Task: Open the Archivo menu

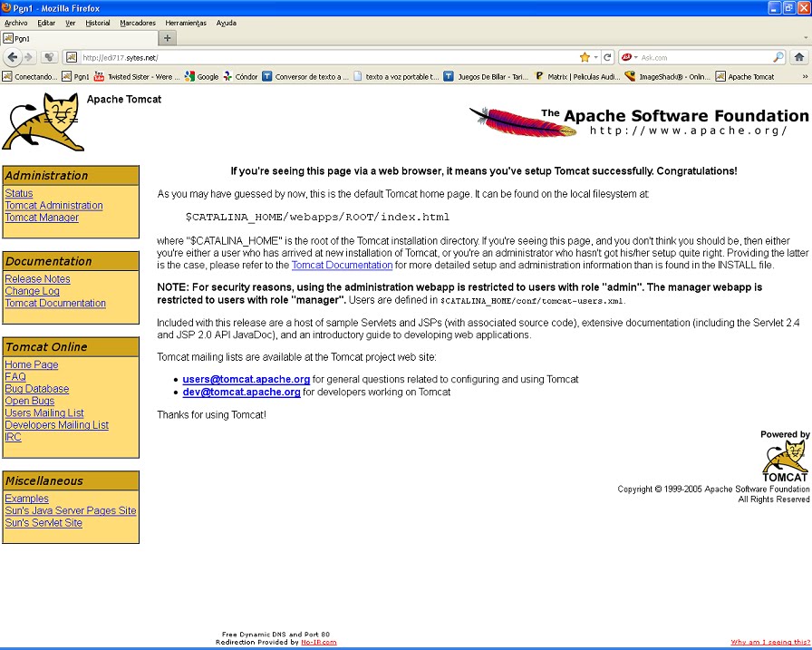Action: point(15,23)
